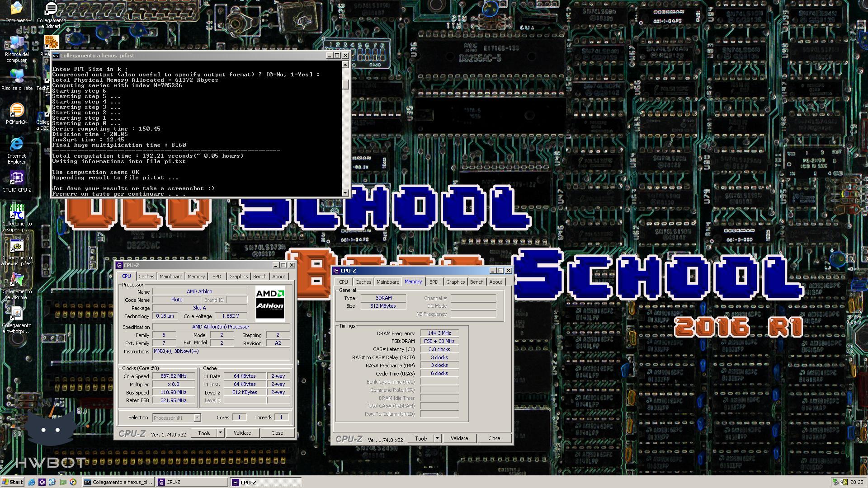Image resolution: width=868 pixels, height=488 pixels.
Task: Launch CPUID CPU-Z desktop icon
Action: click(17, 182)
